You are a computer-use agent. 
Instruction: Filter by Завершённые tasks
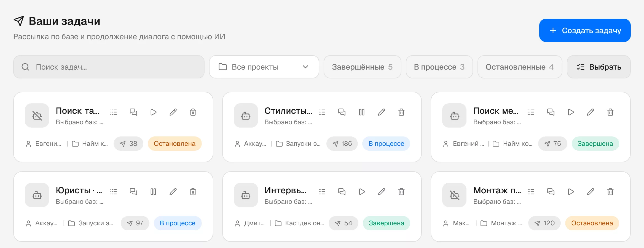tap(362, 67)
